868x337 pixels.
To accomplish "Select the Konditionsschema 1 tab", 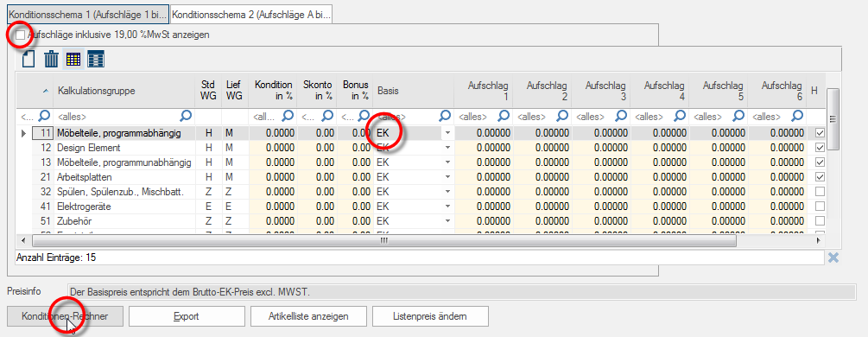I will tap(88, 15).
